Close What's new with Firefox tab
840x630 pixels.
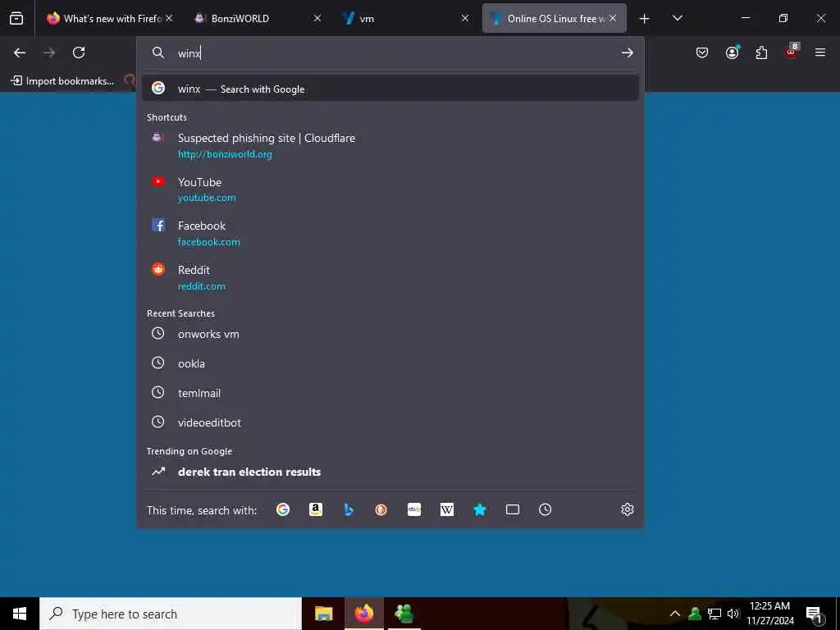coord(169,19)
